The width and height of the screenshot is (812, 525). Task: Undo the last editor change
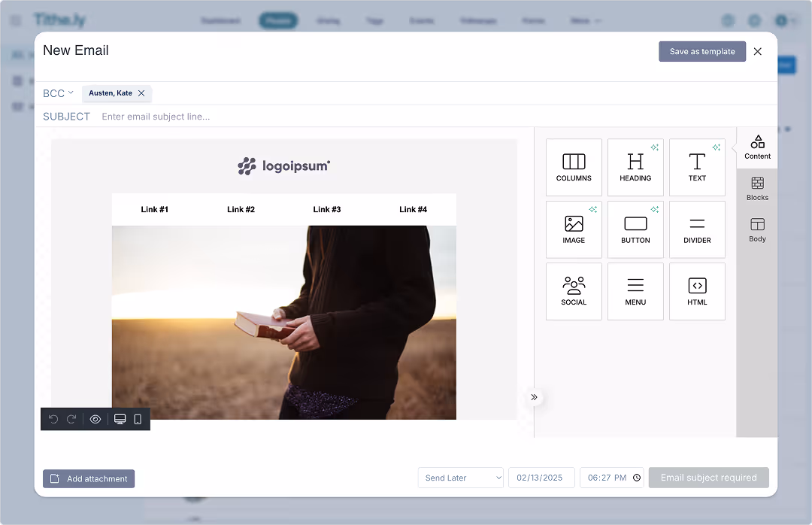tap(53, 419)
